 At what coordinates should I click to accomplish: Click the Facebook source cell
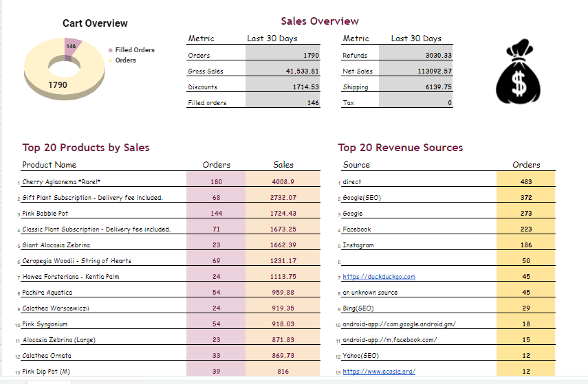click(x=357, y=229)
